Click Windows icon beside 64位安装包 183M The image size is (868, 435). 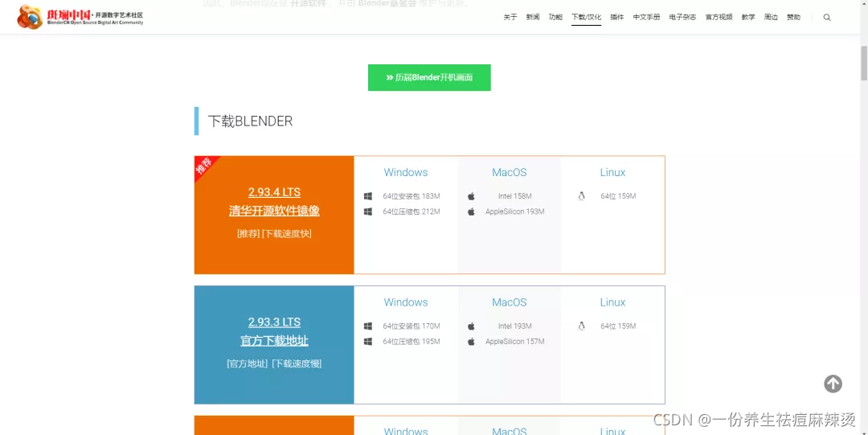click(x=367, y=196)
